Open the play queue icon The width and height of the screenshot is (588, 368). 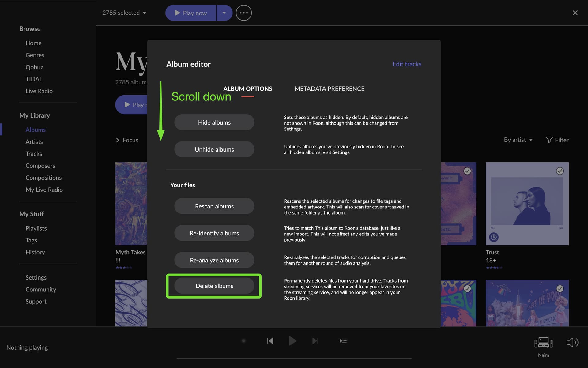click(x=343, y=340)
